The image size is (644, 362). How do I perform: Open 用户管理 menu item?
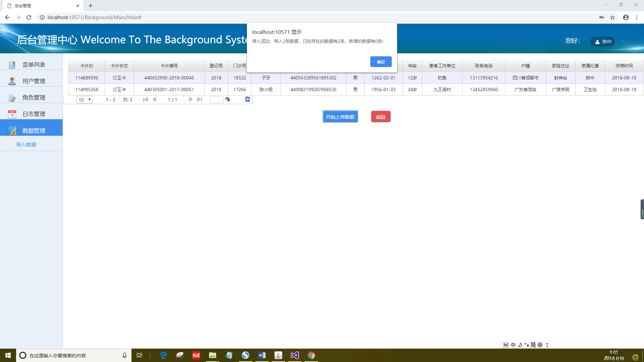[34, 81]
